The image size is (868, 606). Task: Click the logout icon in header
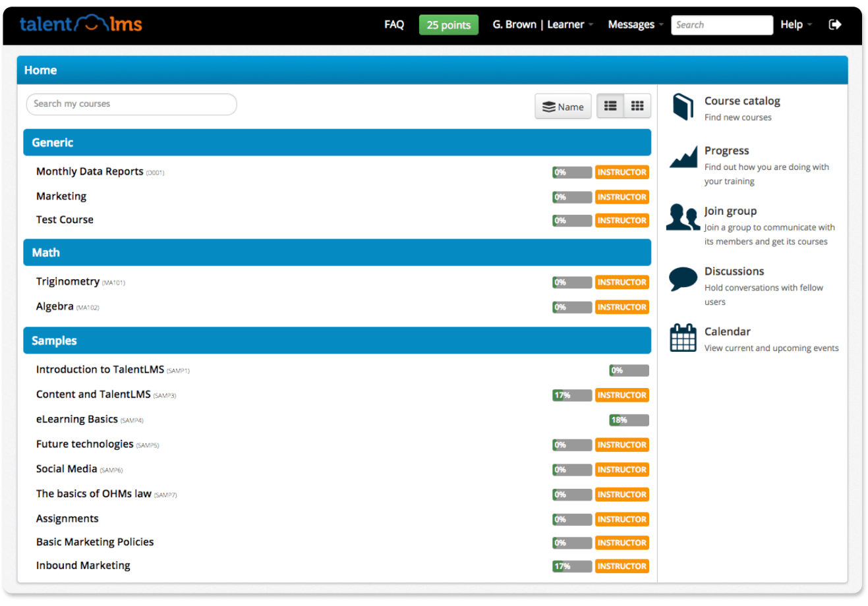pos(834,24)
